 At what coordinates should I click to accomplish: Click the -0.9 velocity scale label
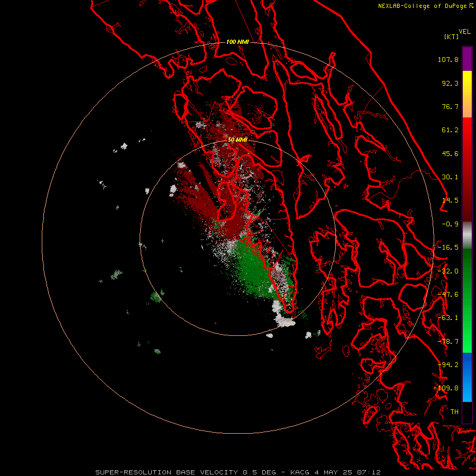click(450, 224)
